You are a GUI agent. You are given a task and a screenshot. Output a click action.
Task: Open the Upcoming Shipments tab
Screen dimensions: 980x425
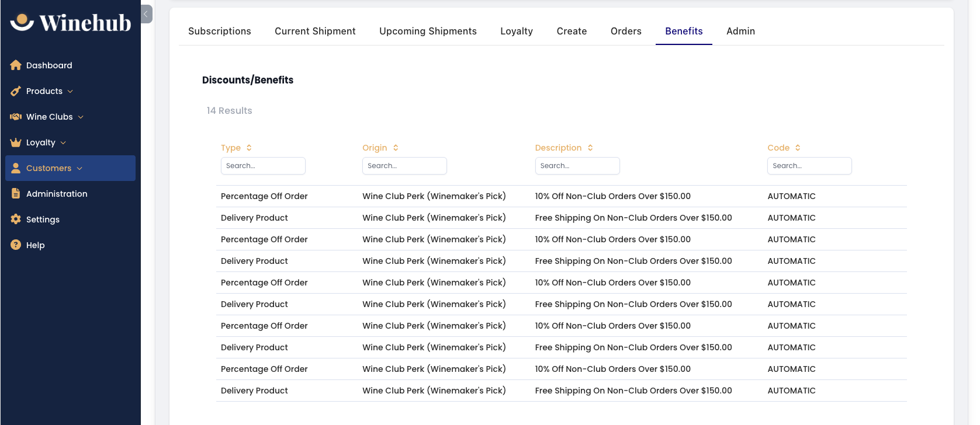428,31
